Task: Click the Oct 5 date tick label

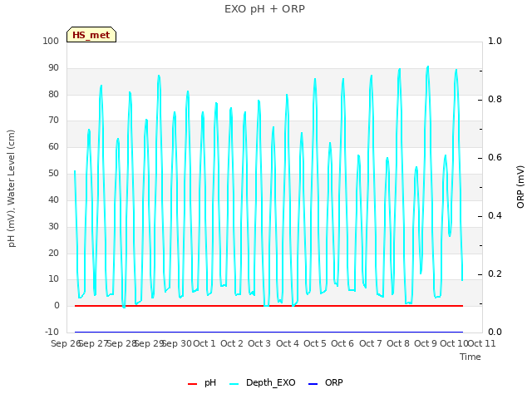Action: [x=315, y=343]
